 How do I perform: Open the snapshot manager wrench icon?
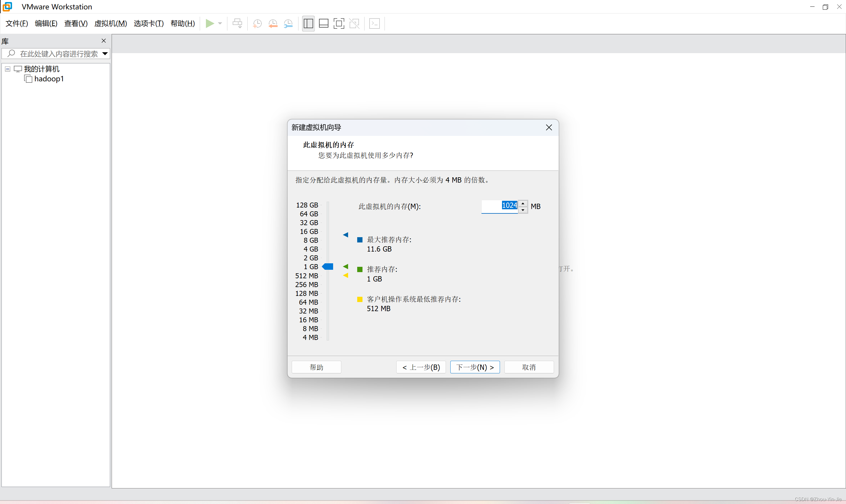click(x=288, y=23)
